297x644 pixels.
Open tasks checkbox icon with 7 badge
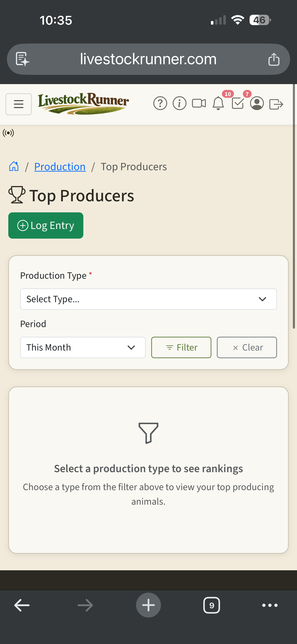(238, 103)
